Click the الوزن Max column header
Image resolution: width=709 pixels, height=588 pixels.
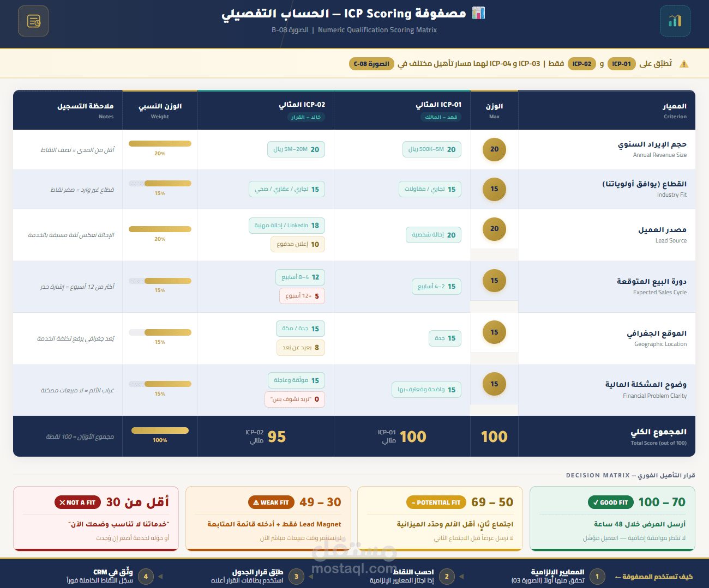point(494,110)
